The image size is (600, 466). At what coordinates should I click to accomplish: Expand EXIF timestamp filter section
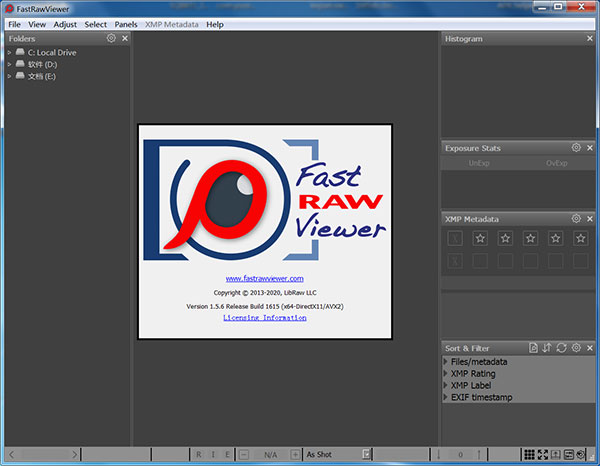click(445, 397)
